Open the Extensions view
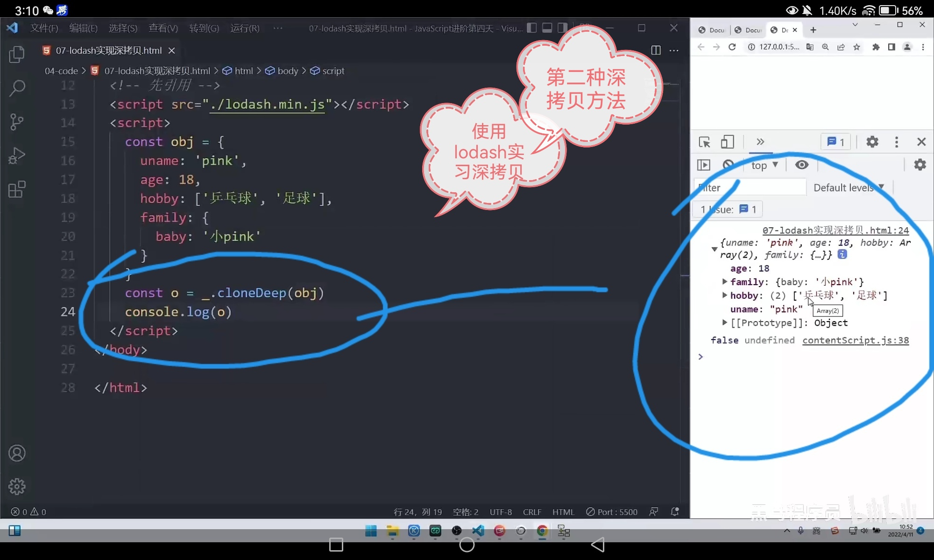Screen dimensions: 934x560 (x=17, y=189)
